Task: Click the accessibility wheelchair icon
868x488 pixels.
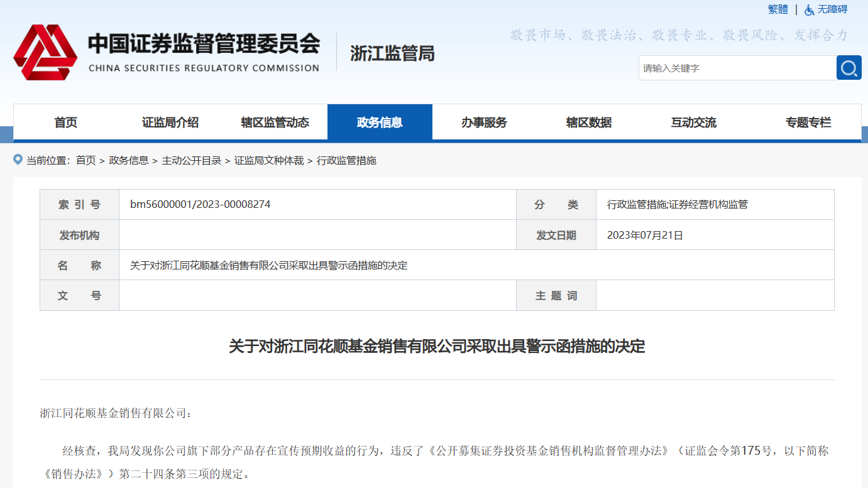Action: tap(809, 9)
